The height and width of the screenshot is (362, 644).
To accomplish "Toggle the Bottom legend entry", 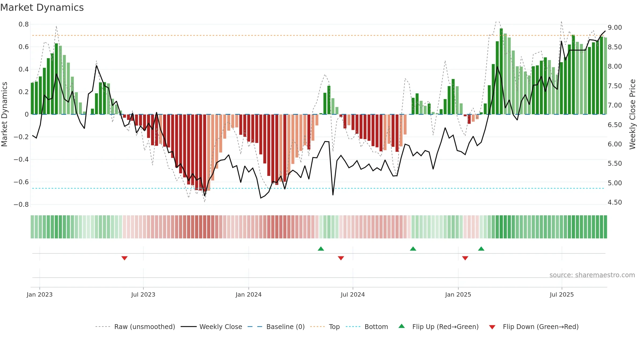I will [x=367, y=327].
